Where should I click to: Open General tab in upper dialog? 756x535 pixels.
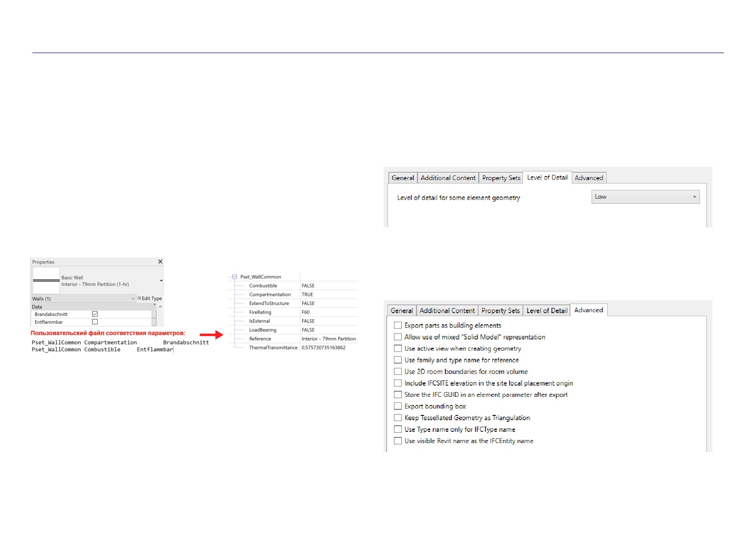[403, 178]
